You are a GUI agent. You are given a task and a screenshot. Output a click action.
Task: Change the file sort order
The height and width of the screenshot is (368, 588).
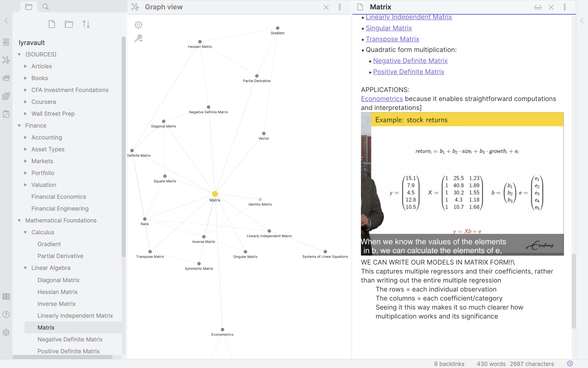pyautogui.click(x=86, y=24)
